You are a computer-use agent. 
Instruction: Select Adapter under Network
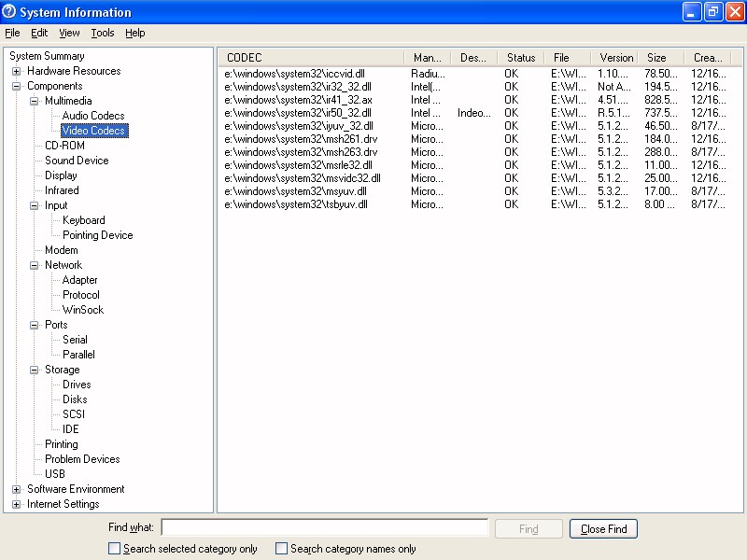tap(80, 280)
